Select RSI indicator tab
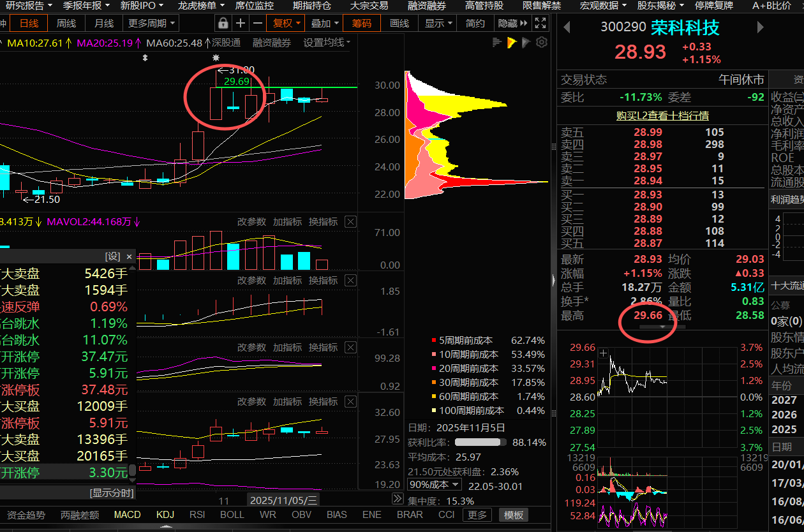Viewport: 804px width, 532px height. (197, 515)
